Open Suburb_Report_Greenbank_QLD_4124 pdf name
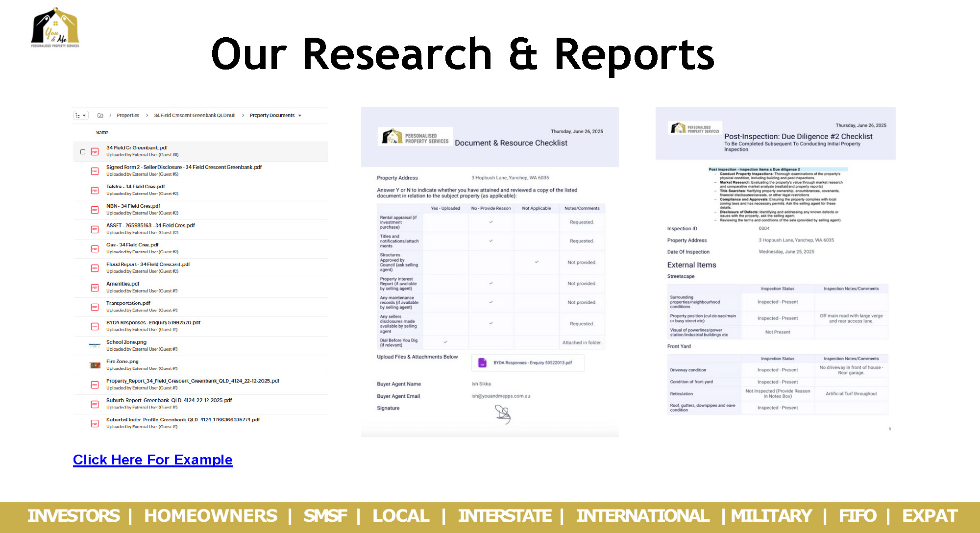This screenshot has width=980, height=533. [169, 400]
